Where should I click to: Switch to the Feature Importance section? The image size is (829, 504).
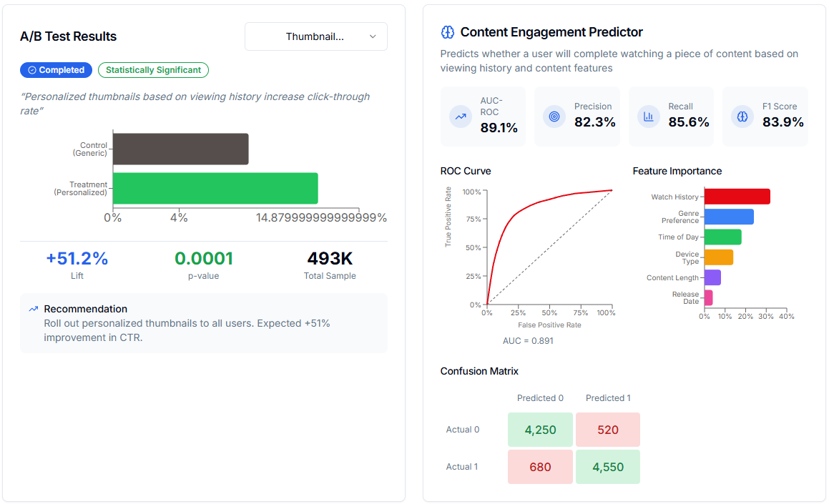(677, 171)
